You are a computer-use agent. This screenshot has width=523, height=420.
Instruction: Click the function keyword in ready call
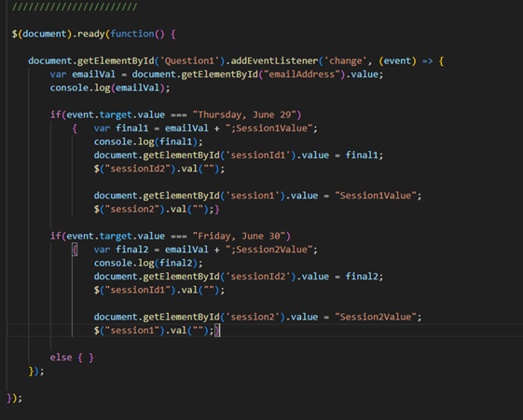tap(132, 34)
